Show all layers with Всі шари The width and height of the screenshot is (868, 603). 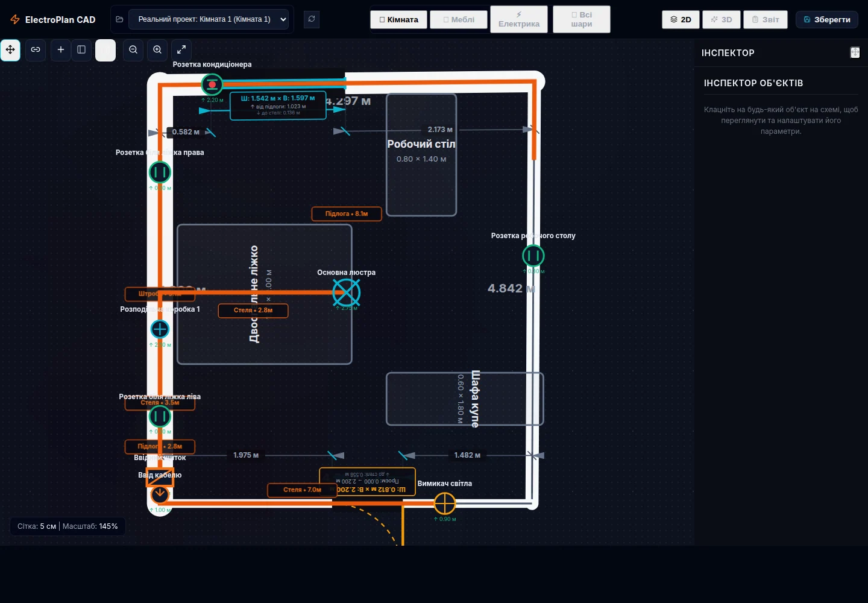coord(582,19)
